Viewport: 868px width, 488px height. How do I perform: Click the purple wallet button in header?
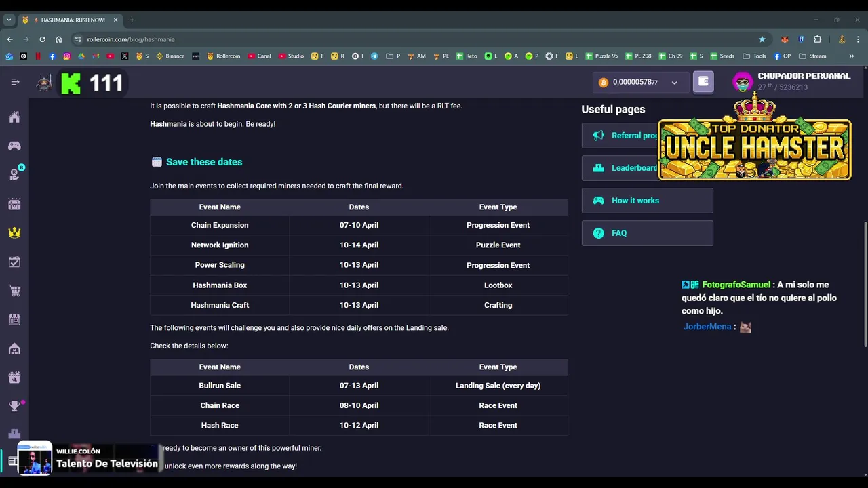point(703,82)
